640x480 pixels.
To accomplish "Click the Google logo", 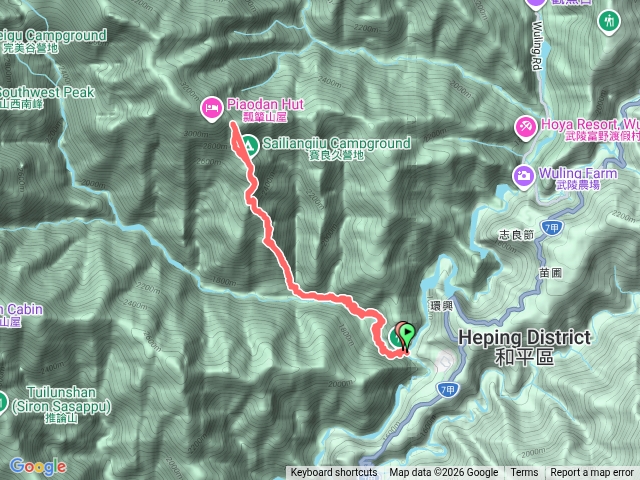I will point(38,467).
